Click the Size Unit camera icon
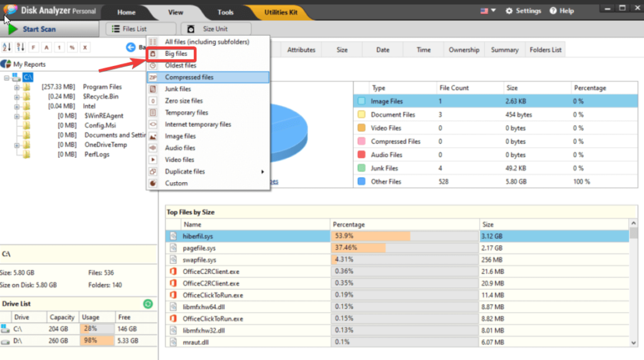The image size is (644, 360). point(191,29)
